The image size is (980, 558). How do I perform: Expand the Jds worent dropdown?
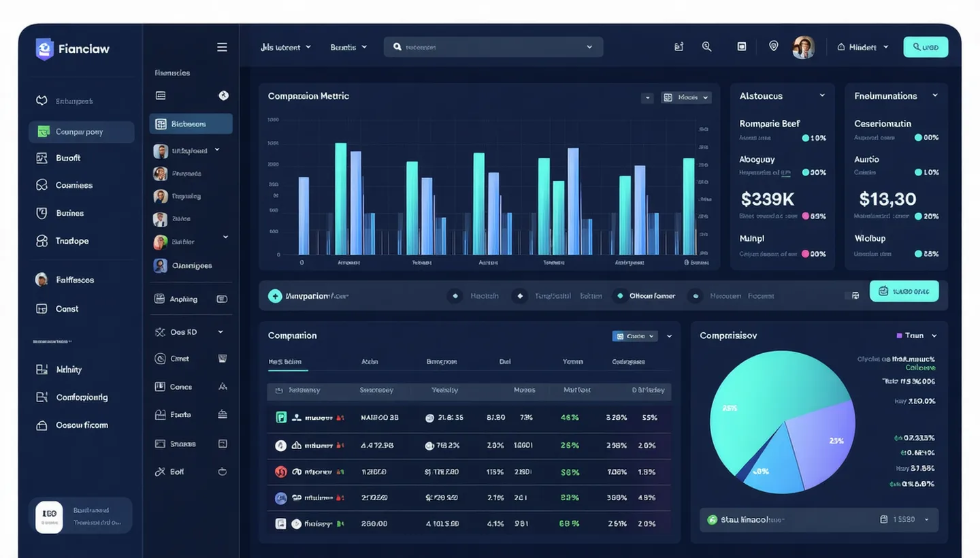point(286,47)
